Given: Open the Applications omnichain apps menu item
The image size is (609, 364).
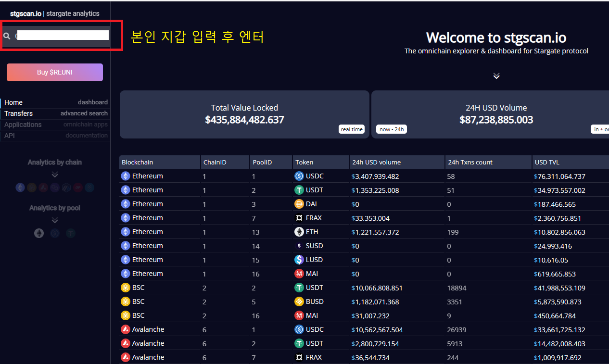Looking at the screenshot, I should point(55,125).
